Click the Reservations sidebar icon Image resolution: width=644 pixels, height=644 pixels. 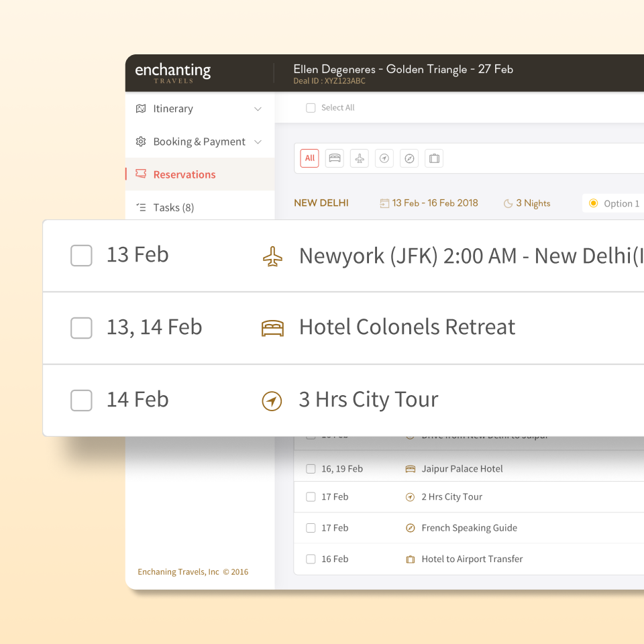point(140,174)
